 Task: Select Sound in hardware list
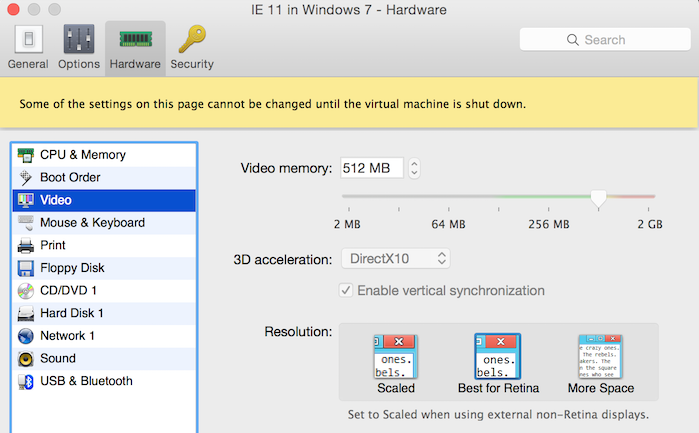[104, 359]
